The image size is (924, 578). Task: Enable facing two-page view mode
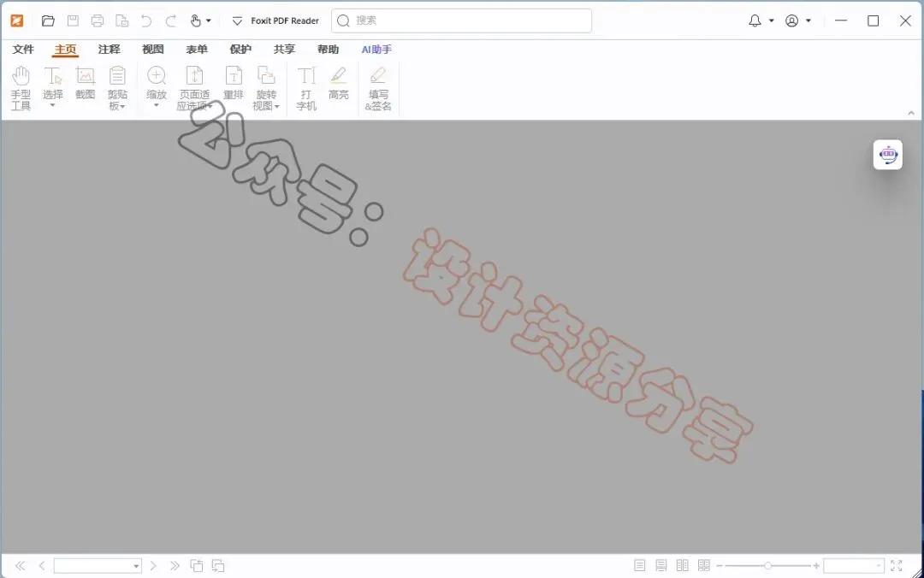coord(683,566)
